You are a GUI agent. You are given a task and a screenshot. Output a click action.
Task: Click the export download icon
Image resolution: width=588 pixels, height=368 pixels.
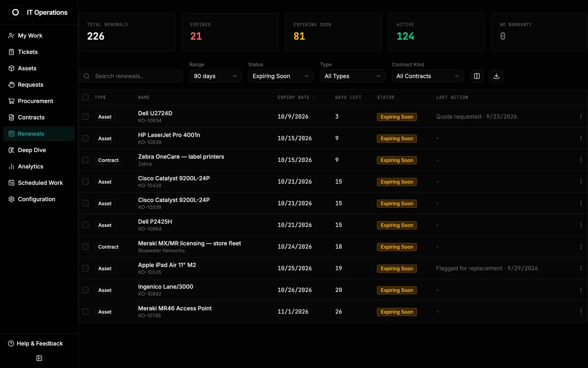497,76
